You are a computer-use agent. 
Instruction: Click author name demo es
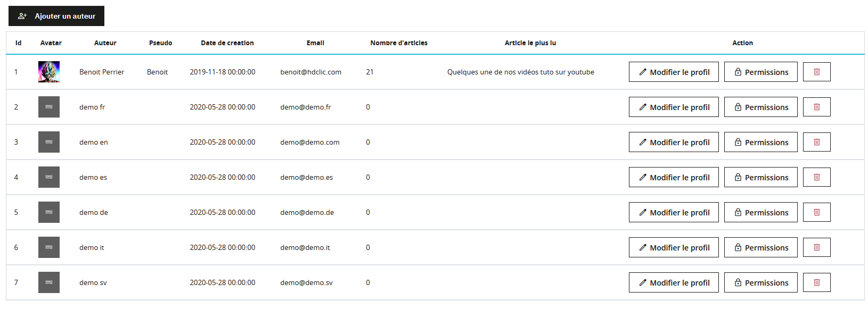[x=93, y=177]
